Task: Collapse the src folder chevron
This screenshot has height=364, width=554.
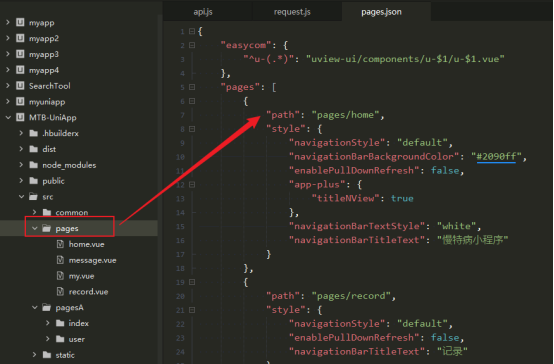Action: click(x=21, y=196)
